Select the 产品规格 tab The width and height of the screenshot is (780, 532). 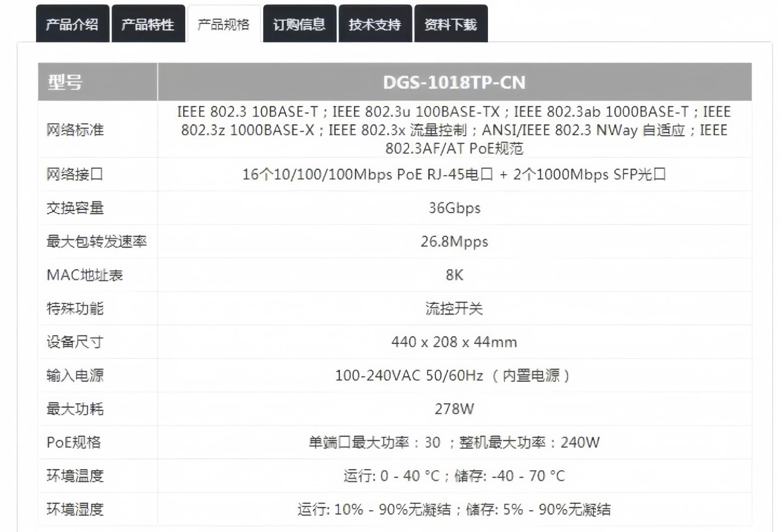click(x=224, y=24)
